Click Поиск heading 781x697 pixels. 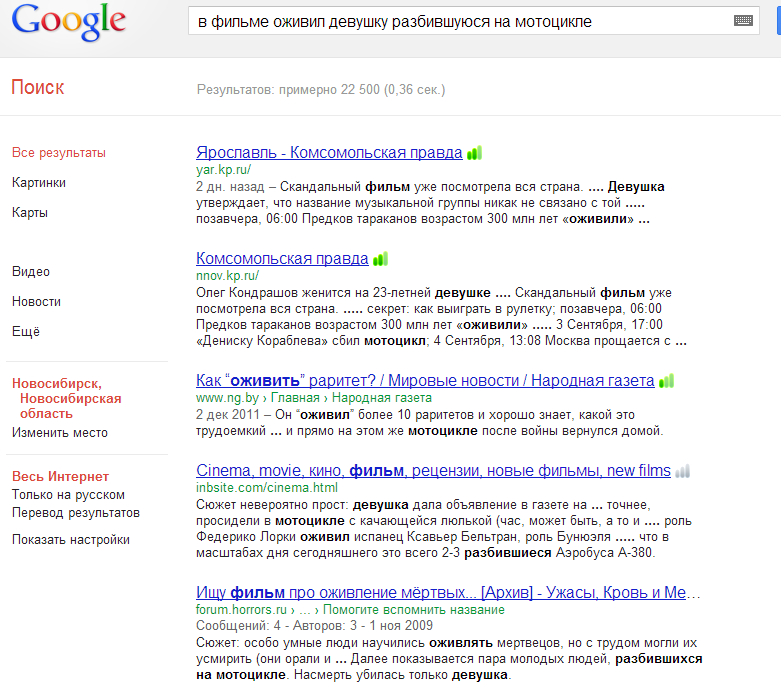tap(38, 87)
